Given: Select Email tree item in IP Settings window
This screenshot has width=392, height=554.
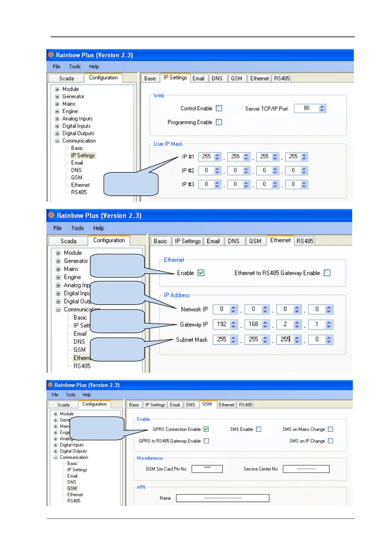Looking at the screenshot, I should tap(77, 163).
